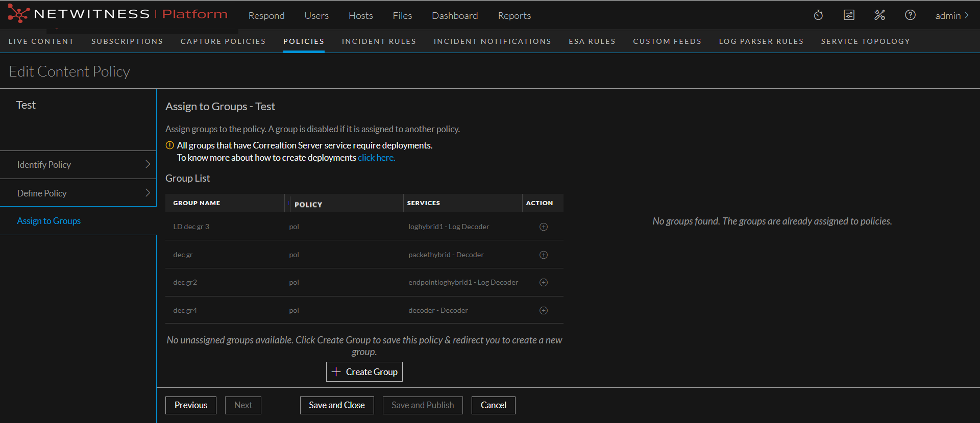Click Save and Close

click(337, 405)
